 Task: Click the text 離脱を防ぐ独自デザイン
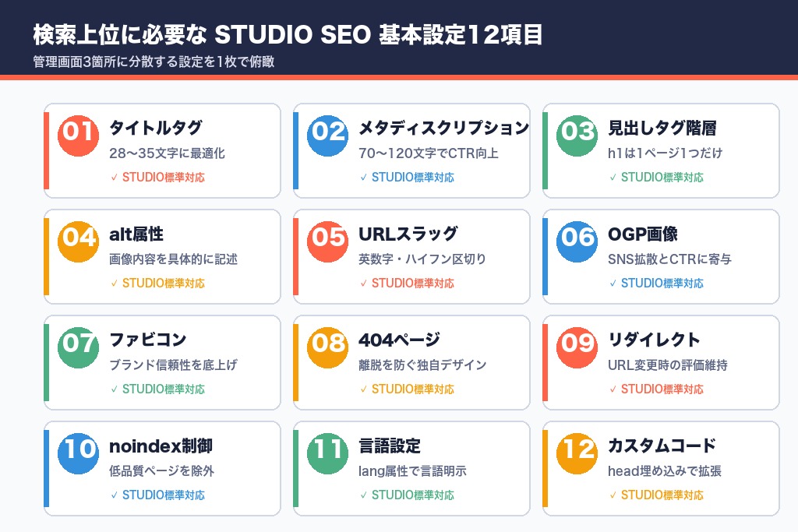tap(423, 365)
